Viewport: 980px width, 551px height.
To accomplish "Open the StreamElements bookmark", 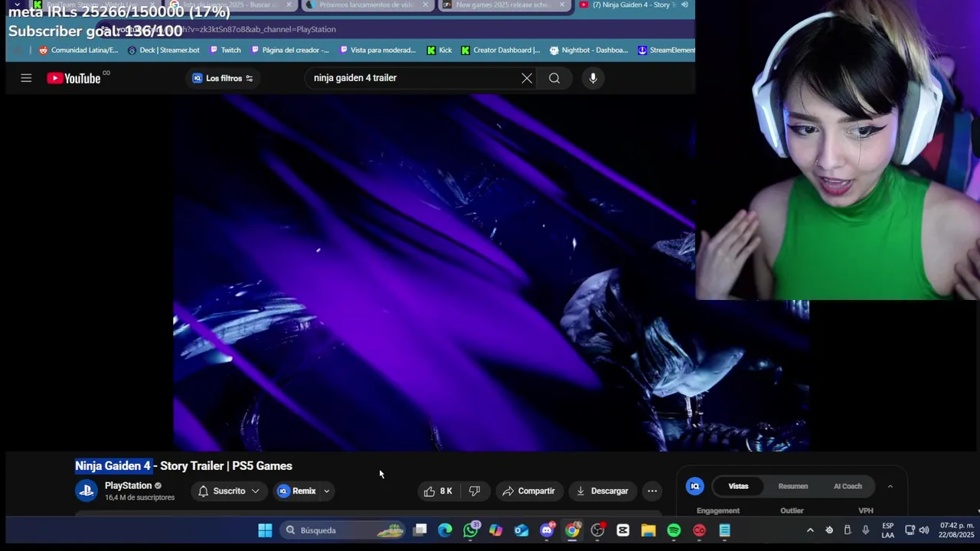I will (666, 51).
